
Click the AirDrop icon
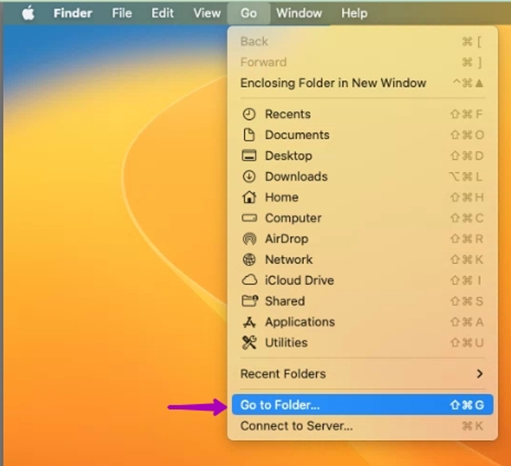pyautogui.click(x=249, y=239)
